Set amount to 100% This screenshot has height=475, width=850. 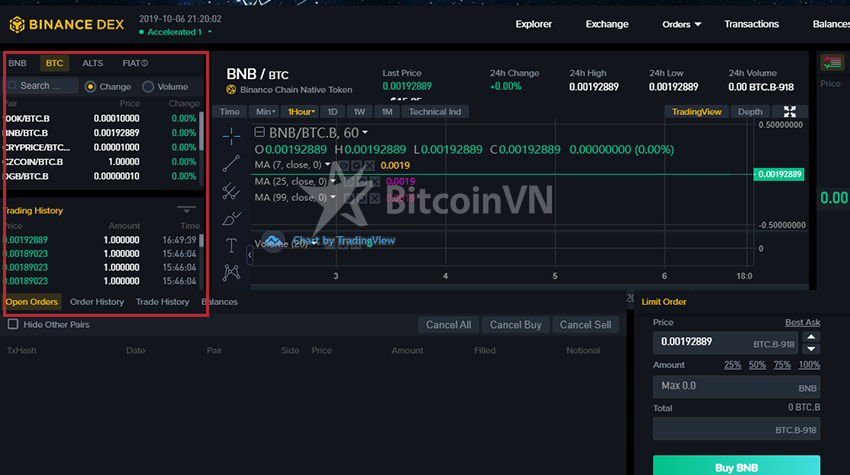click(x=809, y=365)
